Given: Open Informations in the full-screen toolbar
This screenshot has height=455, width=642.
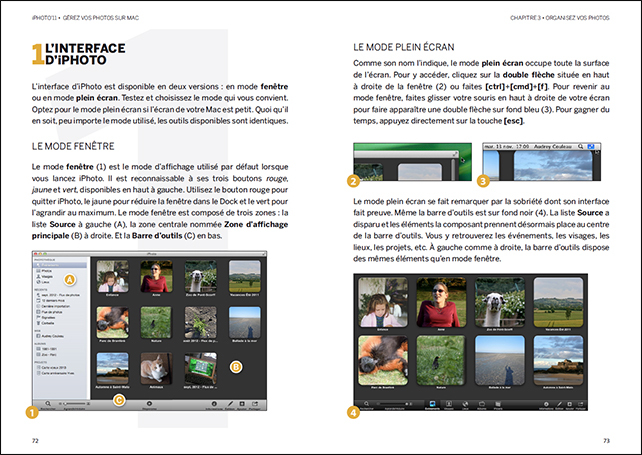Looking at the screenshot, I should tap(546, 404).
